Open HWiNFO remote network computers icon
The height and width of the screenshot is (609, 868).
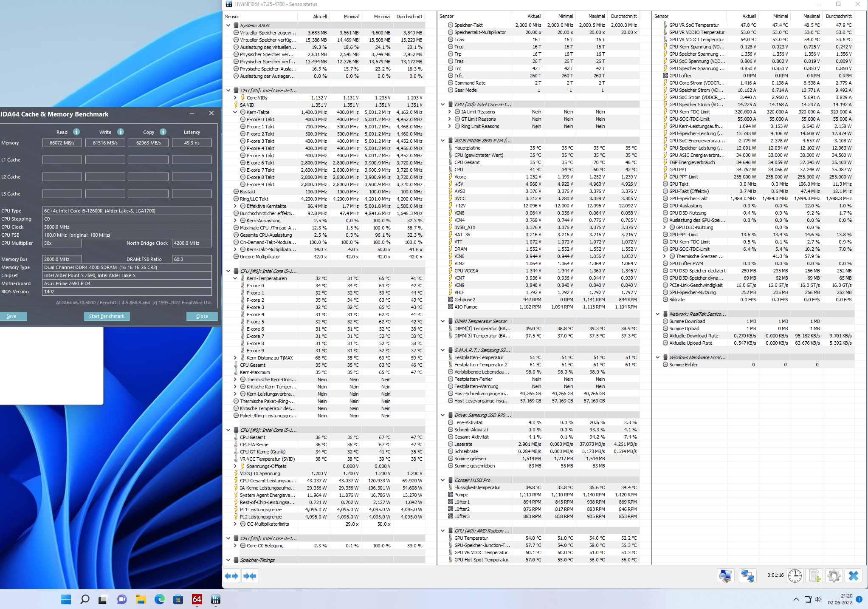[x=747, y=576]
